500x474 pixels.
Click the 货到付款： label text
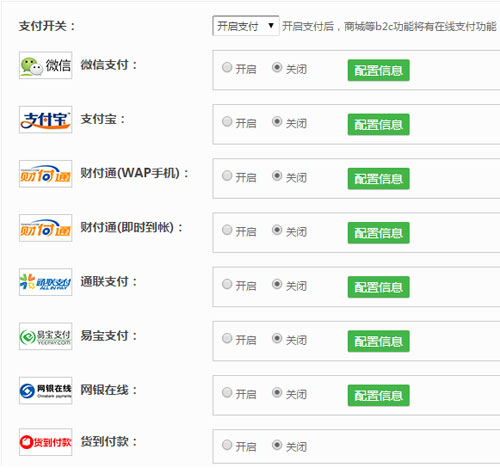point(109,442)
